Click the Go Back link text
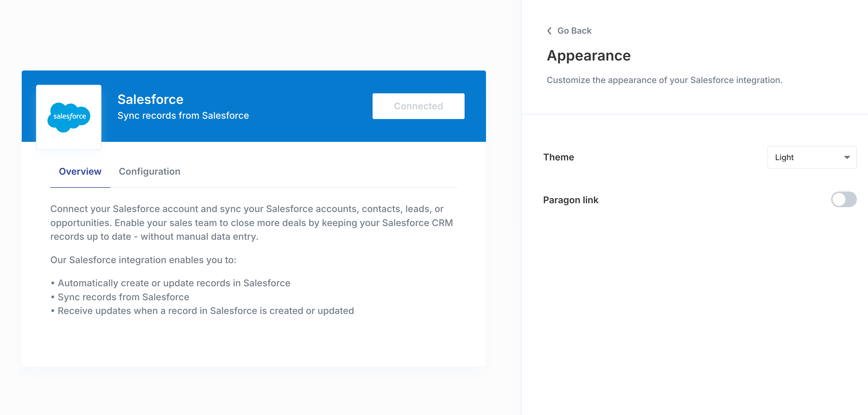 [574, 31]
